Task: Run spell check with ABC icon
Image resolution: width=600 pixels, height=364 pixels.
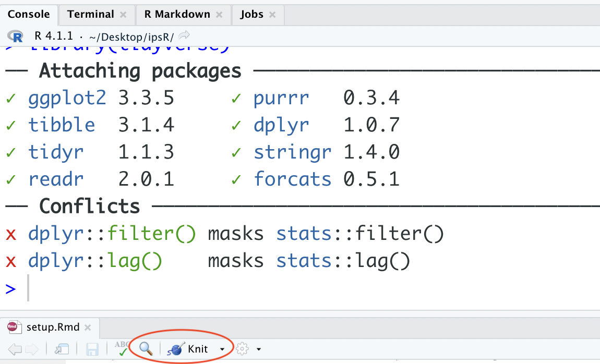Action: (x=122, y=348)
